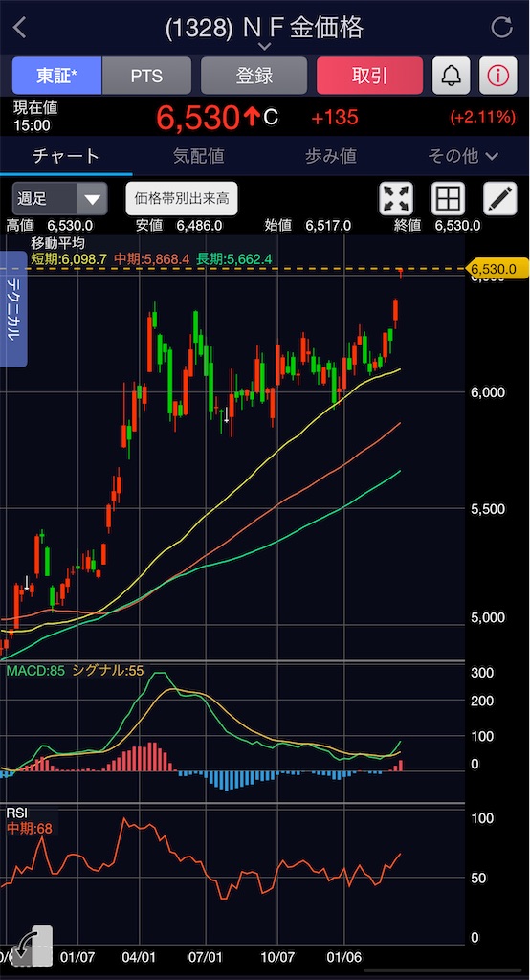Open the multi-chart grid layout
Screen dimensions: 530x980
pos(448,199)
